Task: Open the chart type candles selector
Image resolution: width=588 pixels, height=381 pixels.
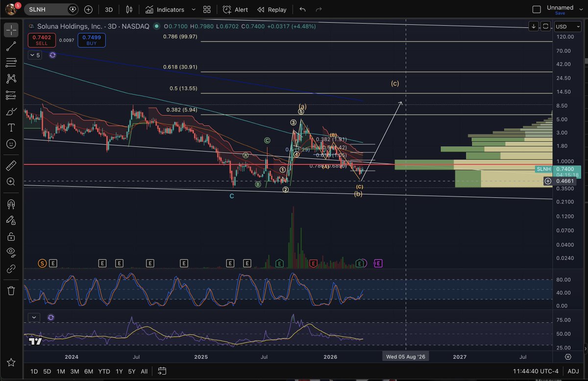Action: (129, 9)
